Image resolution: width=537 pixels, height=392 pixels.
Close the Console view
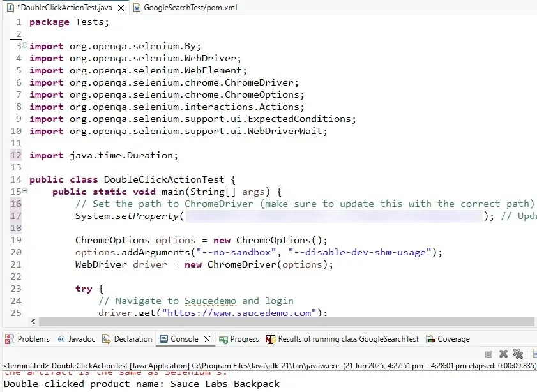207,339
